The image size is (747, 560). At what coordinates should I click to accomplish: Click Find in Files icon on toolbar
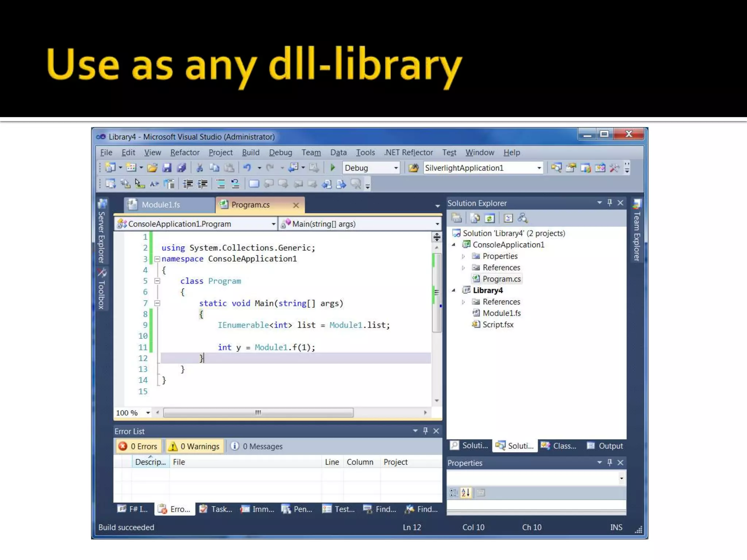pos(413,168)
